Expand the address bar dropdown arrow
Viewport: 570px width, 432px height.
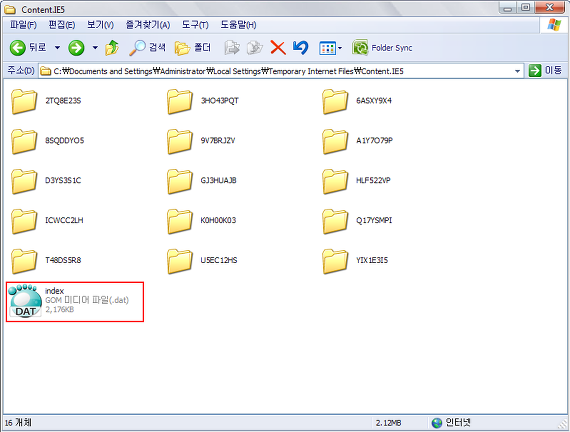point(517,71)
